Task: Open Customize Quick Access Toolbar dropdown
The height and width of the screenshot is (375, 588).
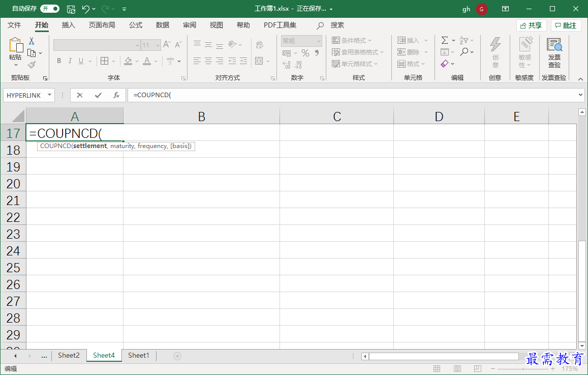Action: tap(124, 9)
